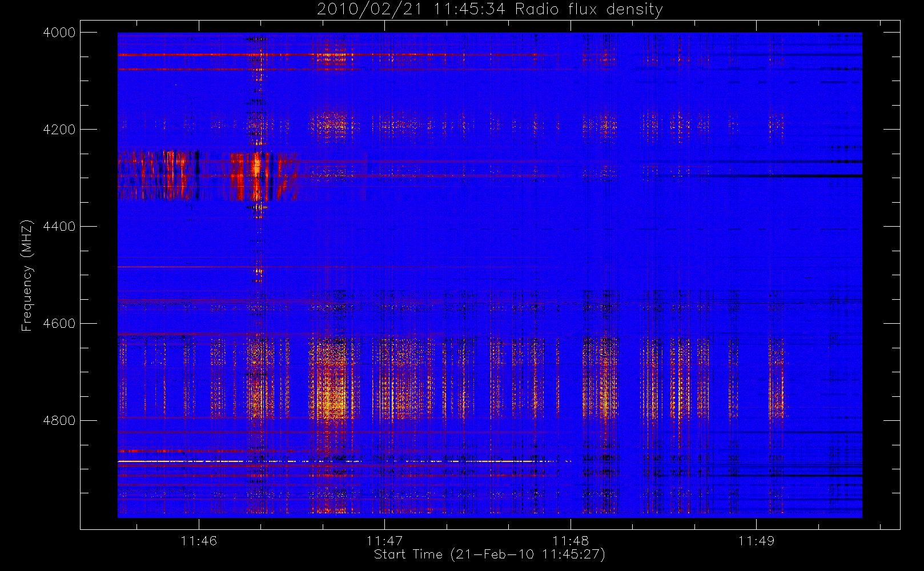924x571 pixels.
Task: Click the 11:49 time tick label
Action: click(x=756, y=541)
